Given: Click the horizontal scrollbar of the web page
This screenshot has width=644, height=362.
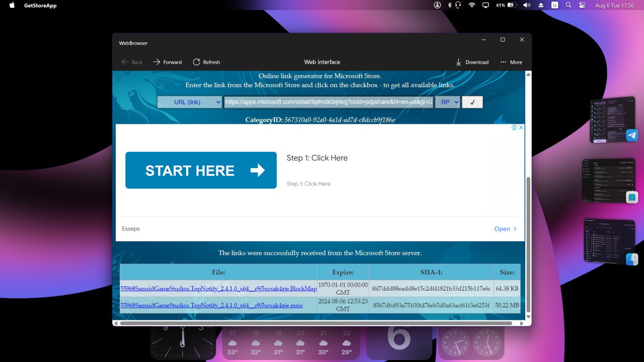Looking at the screenshot, I should coord(316,323).
